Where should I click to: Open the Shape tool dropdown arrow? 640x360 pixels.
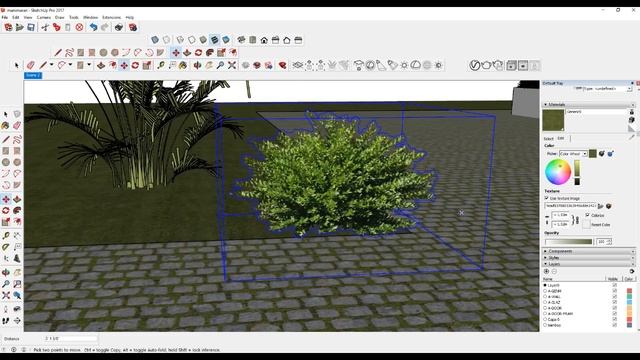tap(89, 65)
